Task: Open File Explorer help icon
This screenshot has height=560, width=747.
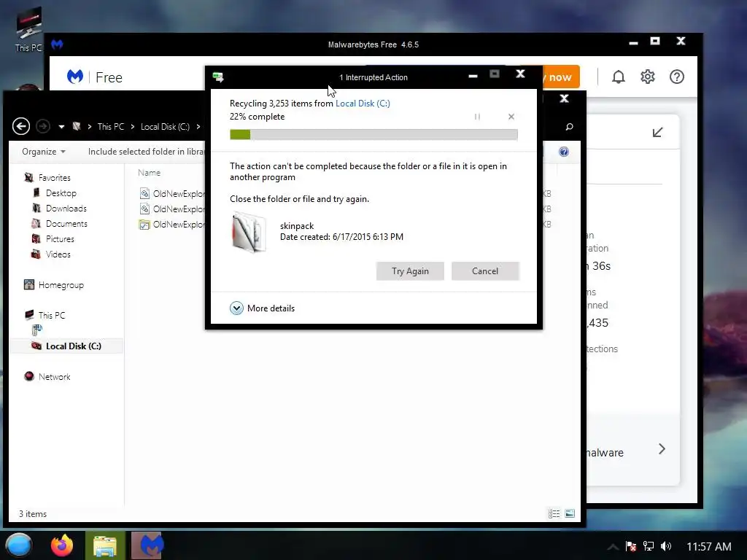Action: click(564, 152)
